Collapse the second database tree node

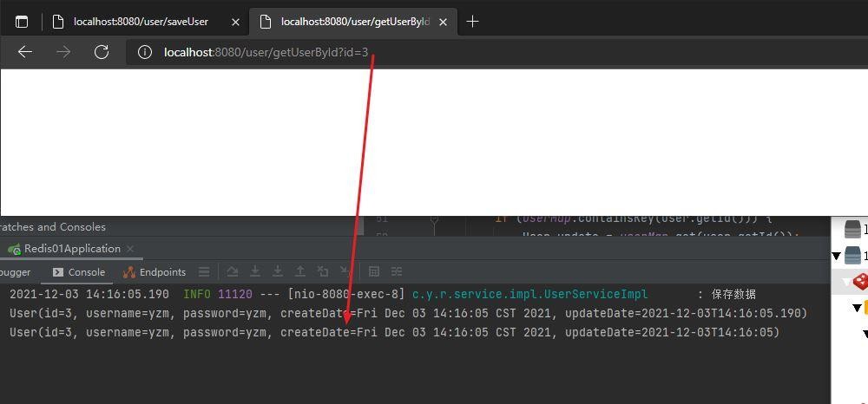[x=837, y=256]
